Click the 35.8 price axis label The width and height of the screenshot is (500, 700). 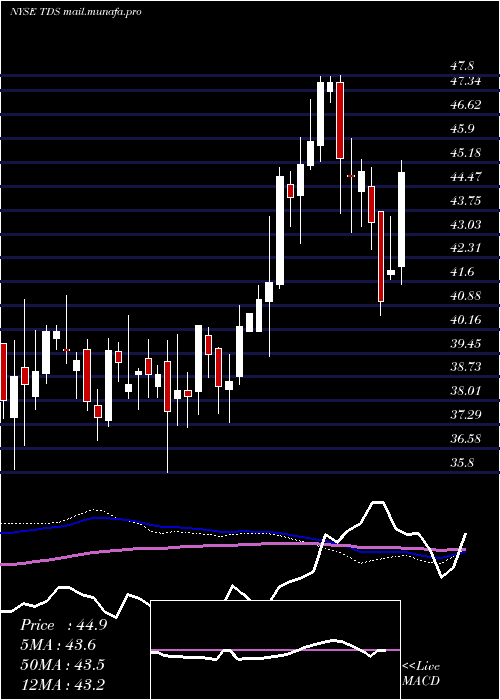(462, 462)
